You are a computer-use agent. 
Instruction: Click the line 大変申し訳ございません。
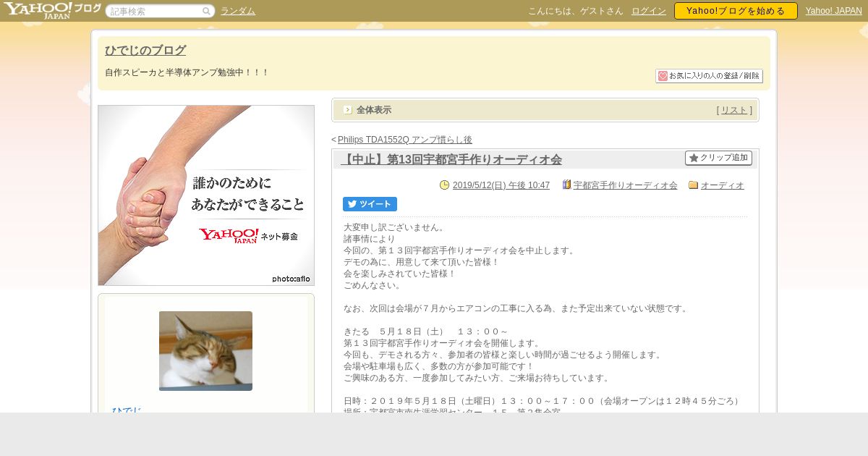point(396,227)
